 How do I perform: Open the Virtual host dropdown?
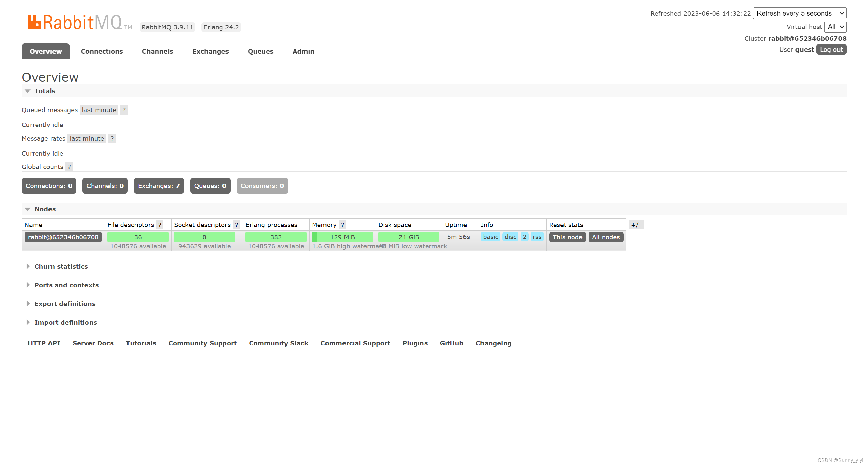click(835, 27)
